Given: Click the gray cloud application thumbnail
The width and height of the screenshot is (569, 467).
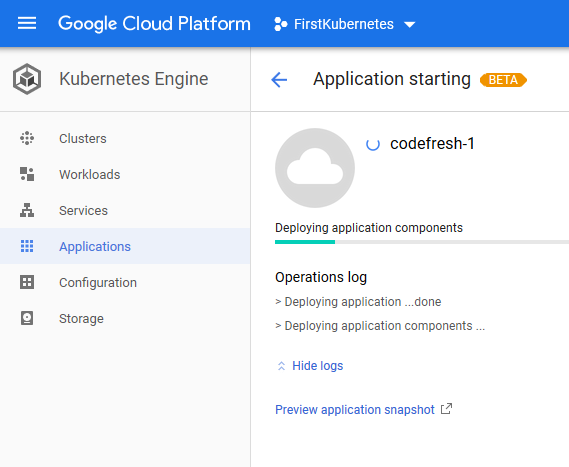Looking at the screenshot, I should tap(315, 168).
